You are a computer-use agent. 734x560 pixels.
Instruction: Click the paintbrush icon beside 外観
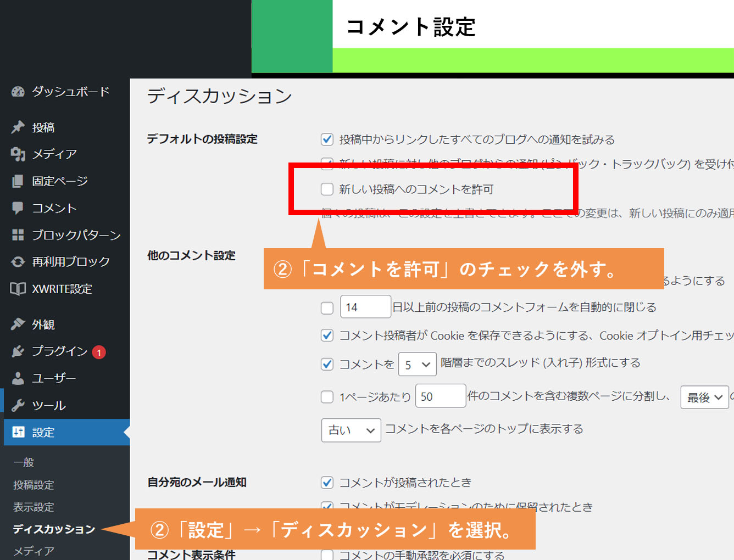pyautogui.click(x=18, y=324)
